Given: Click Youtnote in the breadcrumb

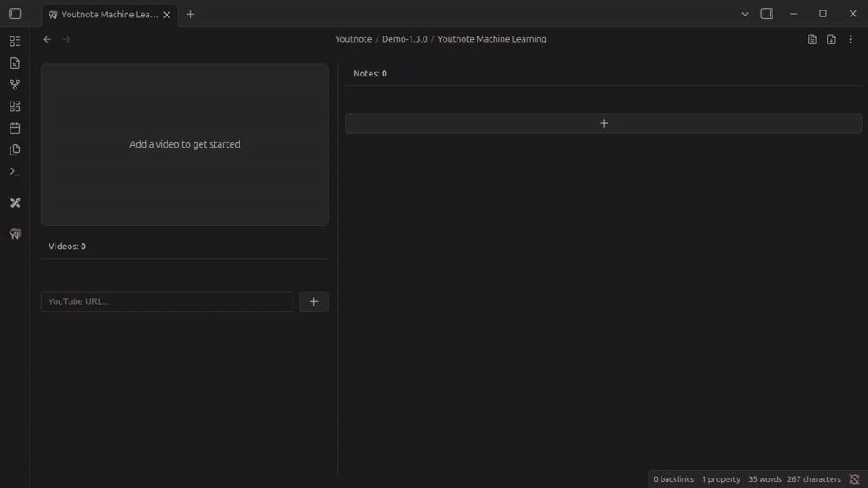Looking at the screenshot, I should [x=353, y=39].
